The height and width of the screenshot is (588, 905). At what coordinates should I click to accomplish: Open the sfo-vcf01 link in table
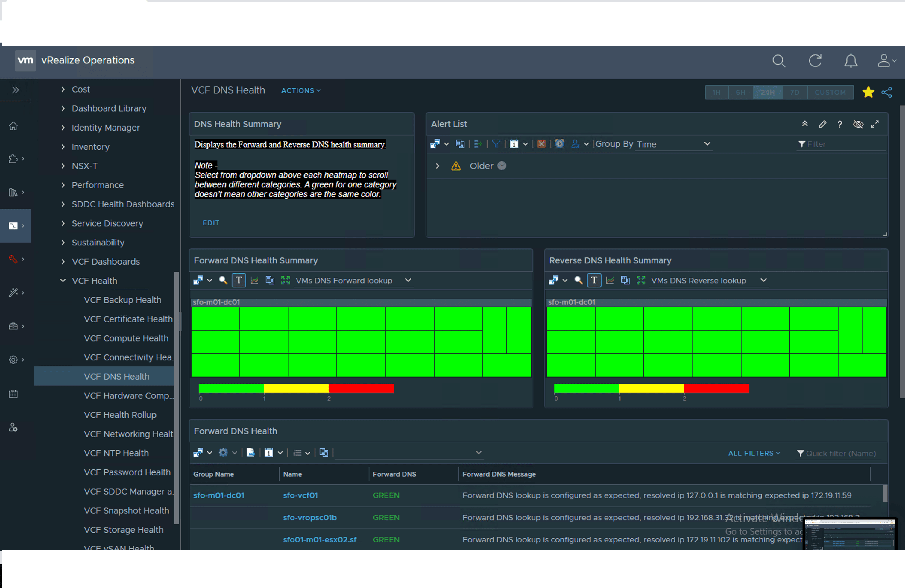click(x=300, y=495)
